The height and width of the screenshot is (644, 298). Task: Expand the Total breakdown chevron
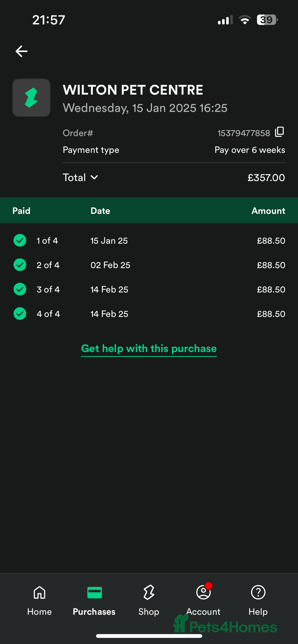[x=94, y=177]
